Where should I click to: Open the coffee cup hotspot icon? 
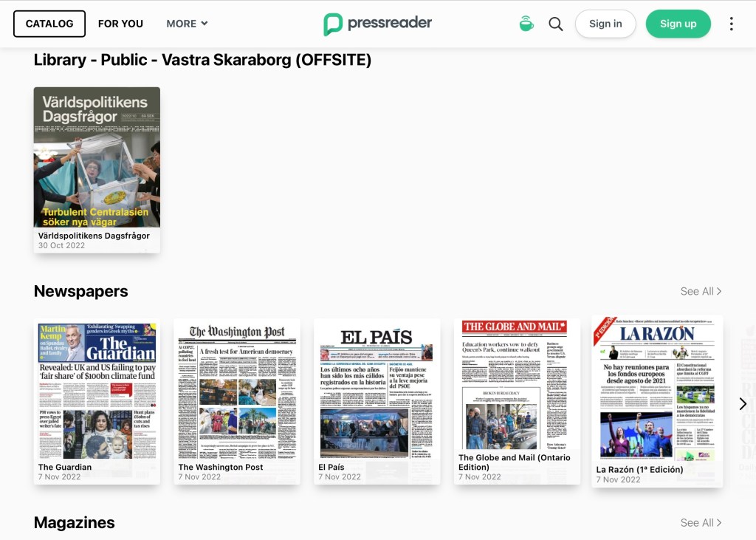click(x=526, y=24)
